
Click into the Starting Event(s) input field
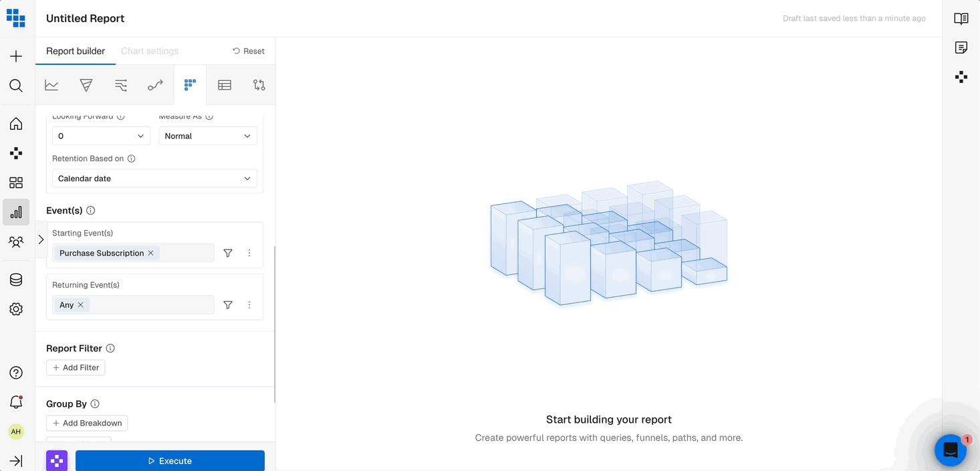133,253
